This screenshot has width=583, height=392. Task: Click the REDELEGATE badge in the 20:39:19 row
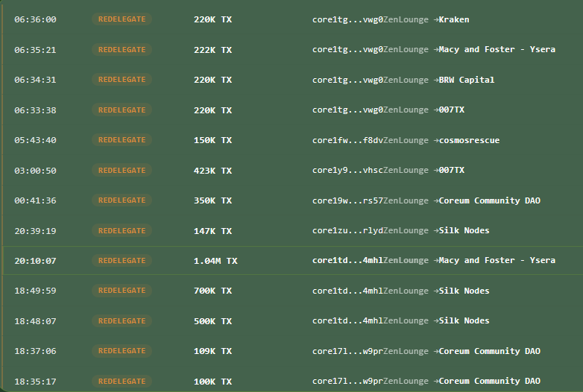point(122,230)
